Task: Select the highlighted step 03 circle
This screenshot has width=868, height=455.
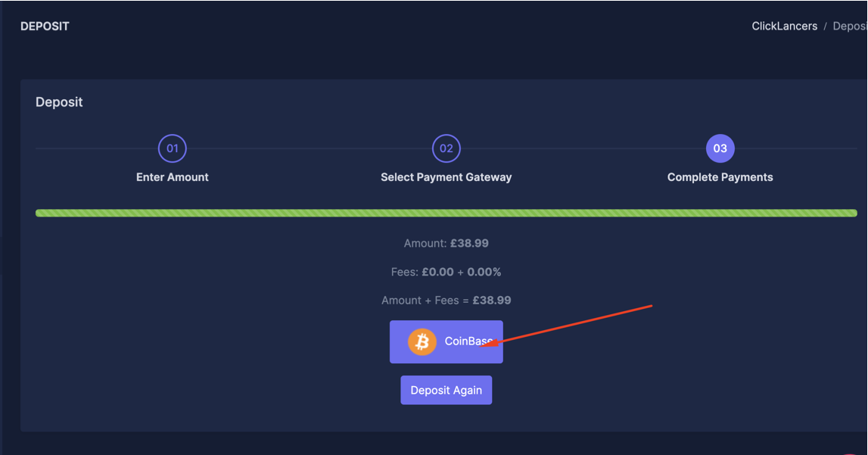Action: click(x=720, y=148)
